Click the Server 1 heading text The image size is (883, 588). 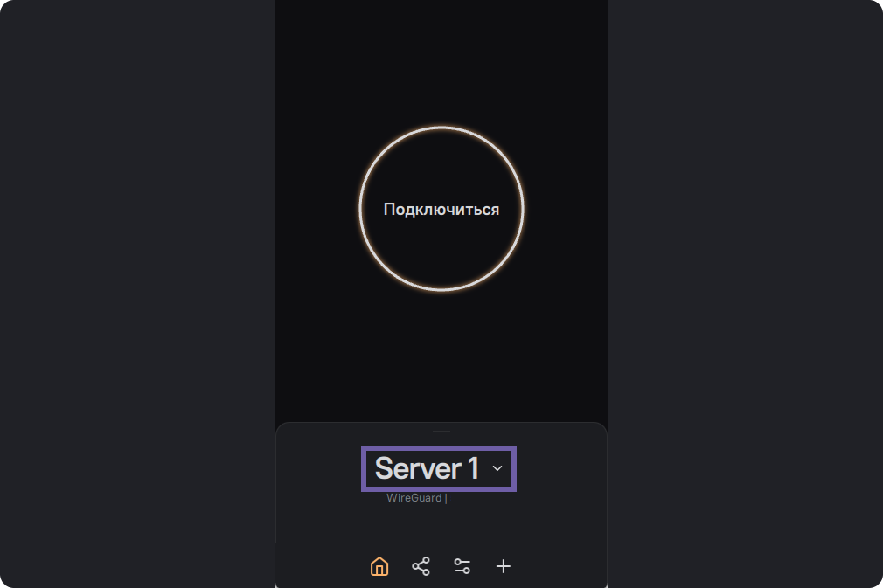[x=427, y=468]
